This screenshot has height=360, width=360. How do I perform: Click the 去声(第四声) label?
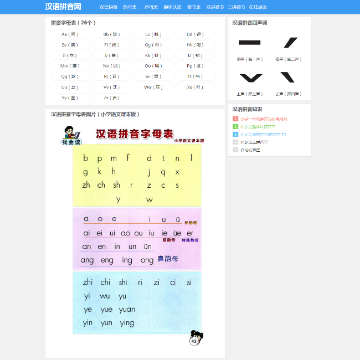pos(288,94)
